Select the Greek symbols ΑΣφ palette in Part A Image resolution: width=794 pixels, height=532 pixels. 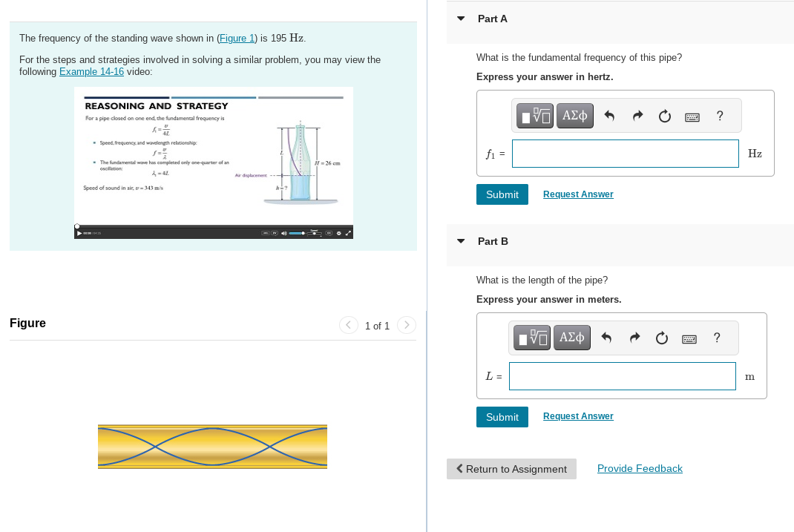click(x=574, y=116)
